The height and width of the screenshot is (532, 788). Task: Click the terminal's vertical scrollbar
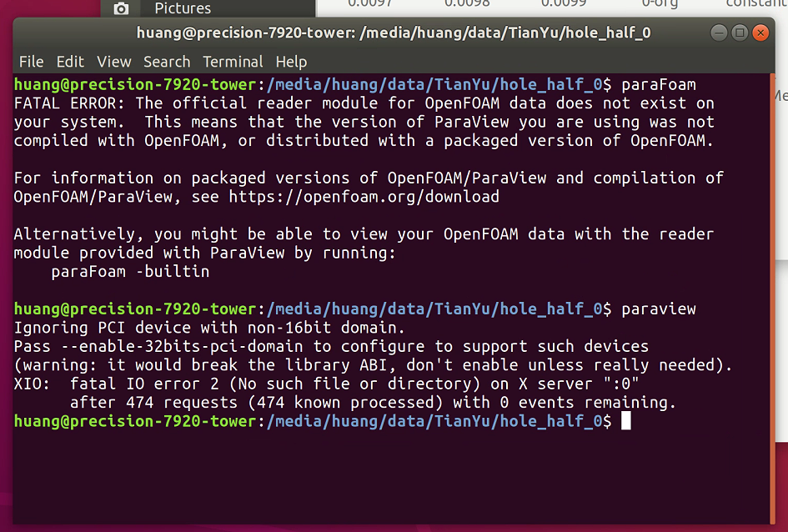tap(772, 292)
